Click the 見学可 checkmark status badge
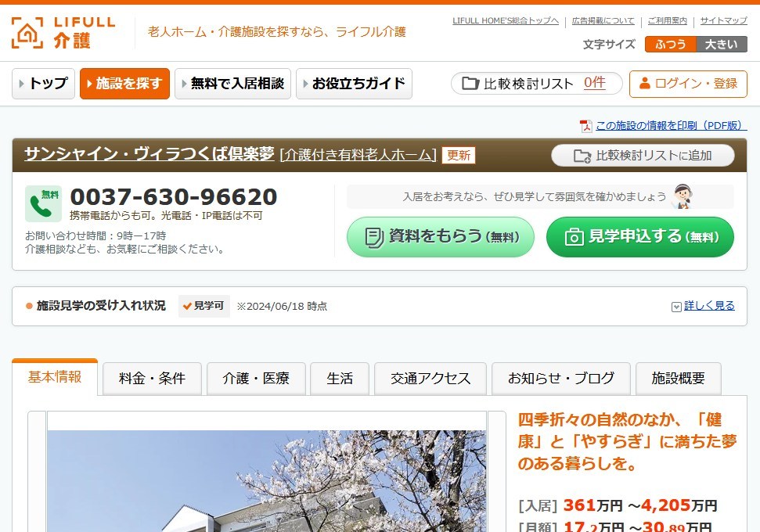This screenshot has width=760, height=532. coord(204,306)
